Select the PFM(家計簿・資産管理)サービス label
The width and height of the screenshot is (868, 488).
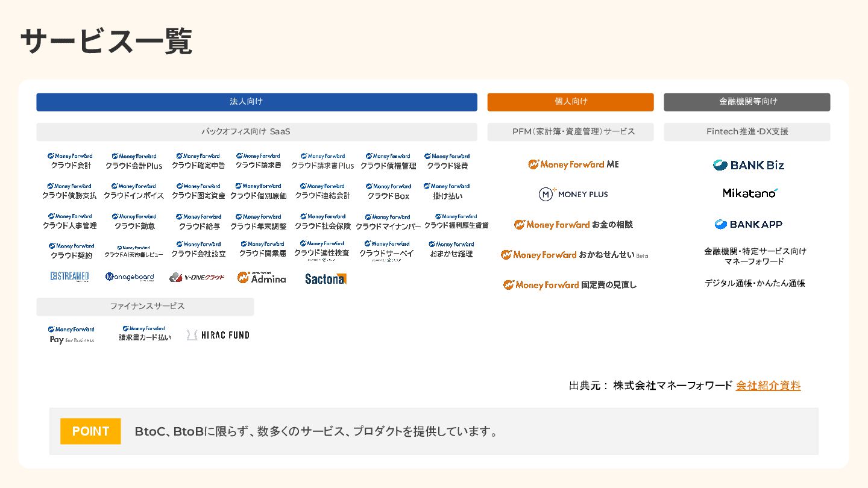point(570,132)
